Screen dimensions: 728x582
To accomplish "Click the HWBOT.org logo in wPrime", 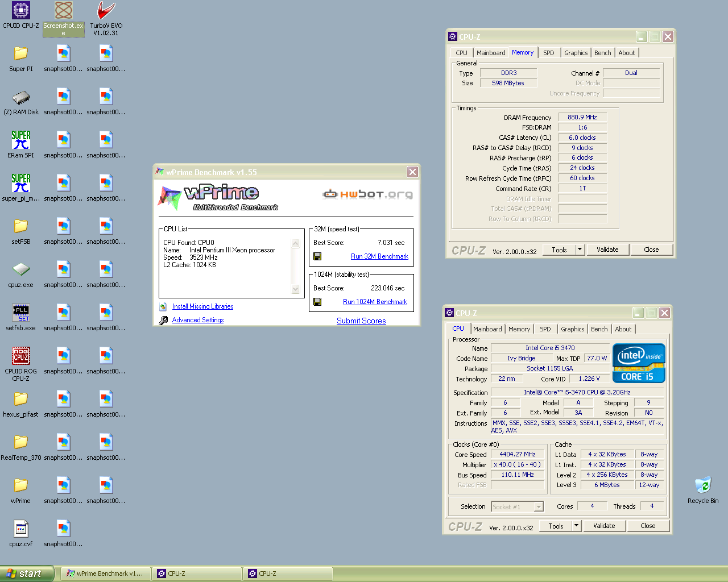I will click(x=367, y=194).
